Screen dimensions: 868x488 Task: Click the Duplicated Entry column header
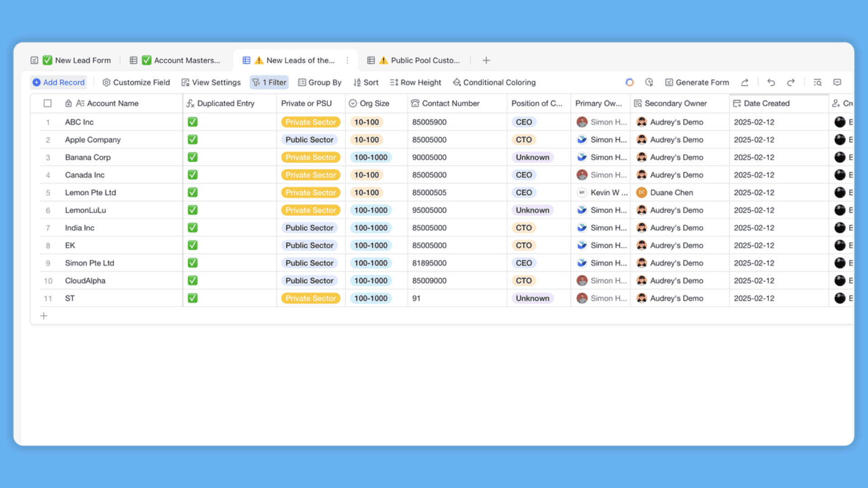point(230,103)
